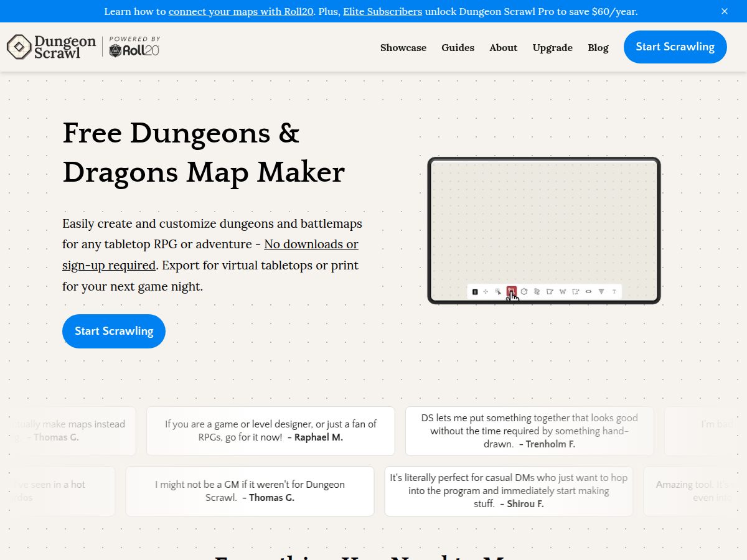Screen dimensions: 747x560
Task: Close the Roll20 announcement banner
Action: click(724, 11)
